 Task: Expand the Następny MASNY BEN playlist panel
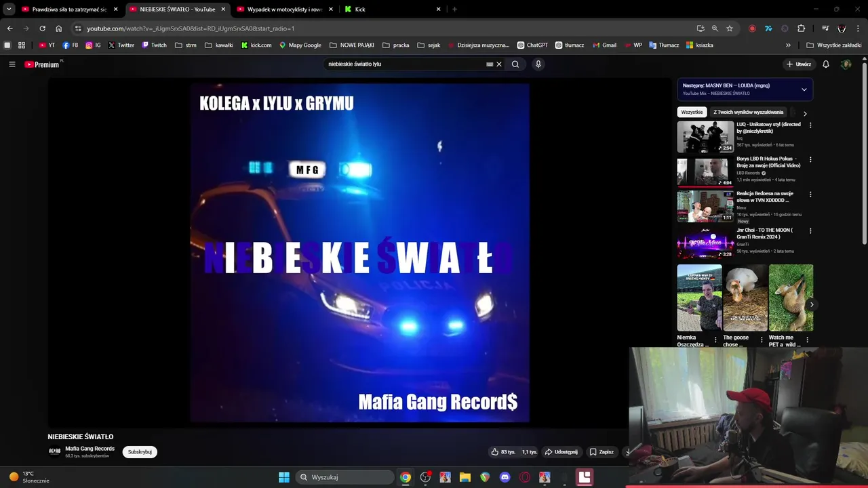[x=804, y=89]
